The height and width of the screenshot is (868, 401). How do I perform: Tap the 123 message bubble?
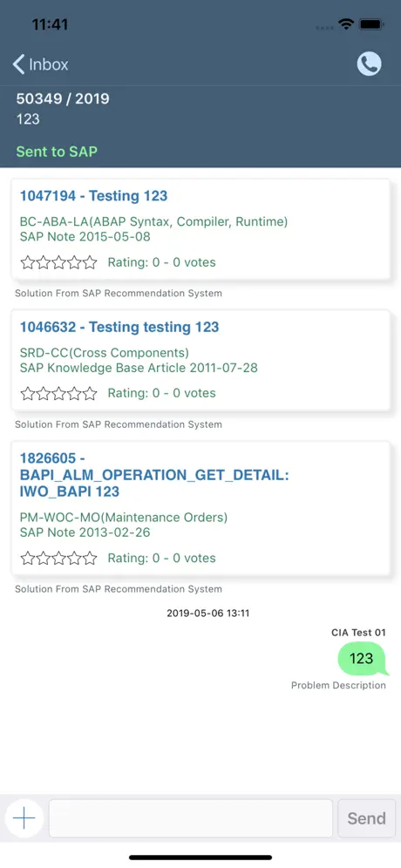[363, 658]
